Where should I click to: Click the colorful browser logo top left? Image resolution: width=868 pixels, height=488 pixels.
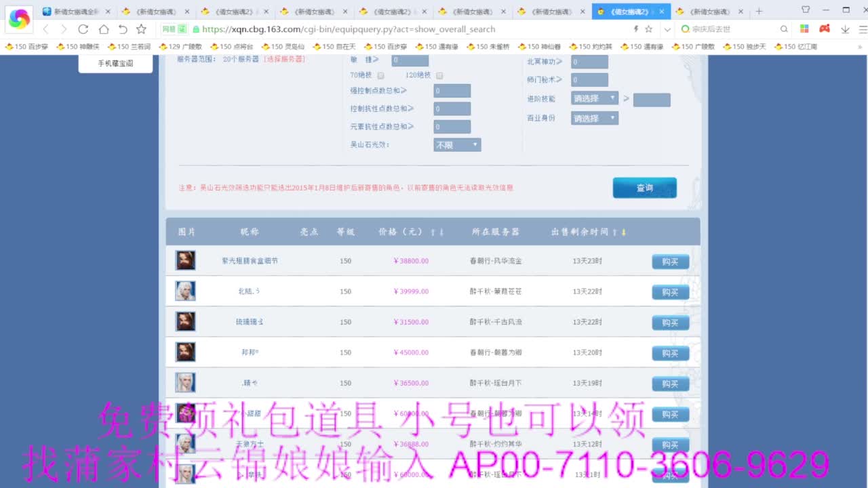pos(18,19)
